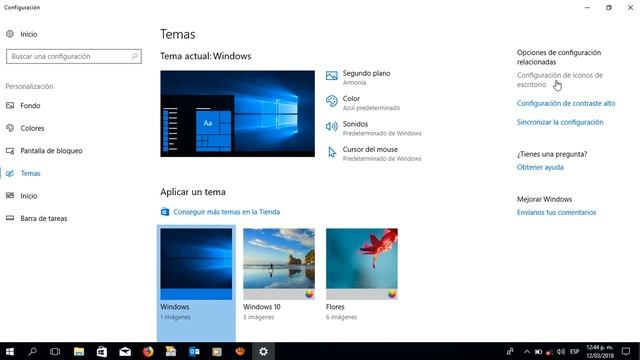Click the volume tray icon
Viewport: 640px width, 360px height.
click(x=561, y=351)
